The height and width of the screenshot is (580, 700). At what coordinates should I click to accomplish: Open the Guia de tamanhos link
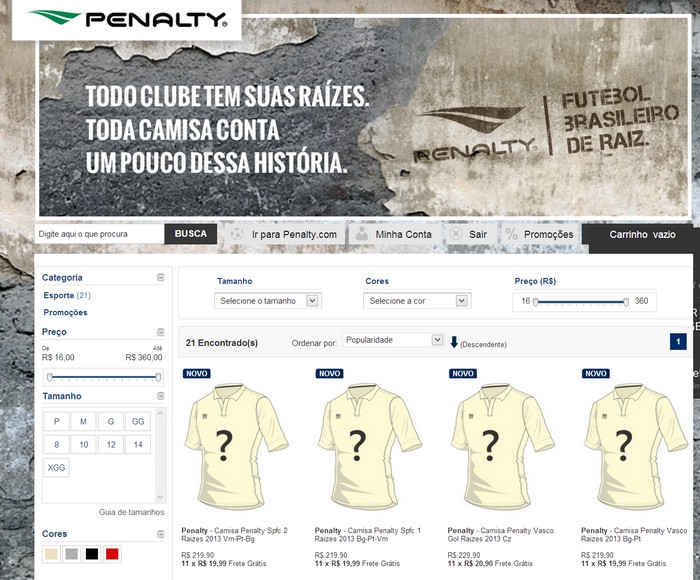(132, 512)
